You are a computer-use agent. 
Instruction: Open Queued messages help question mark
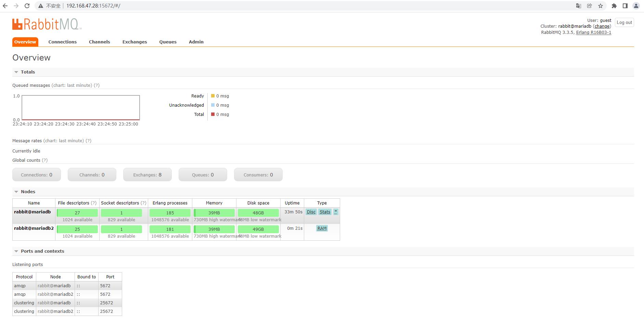click(97, 85)
